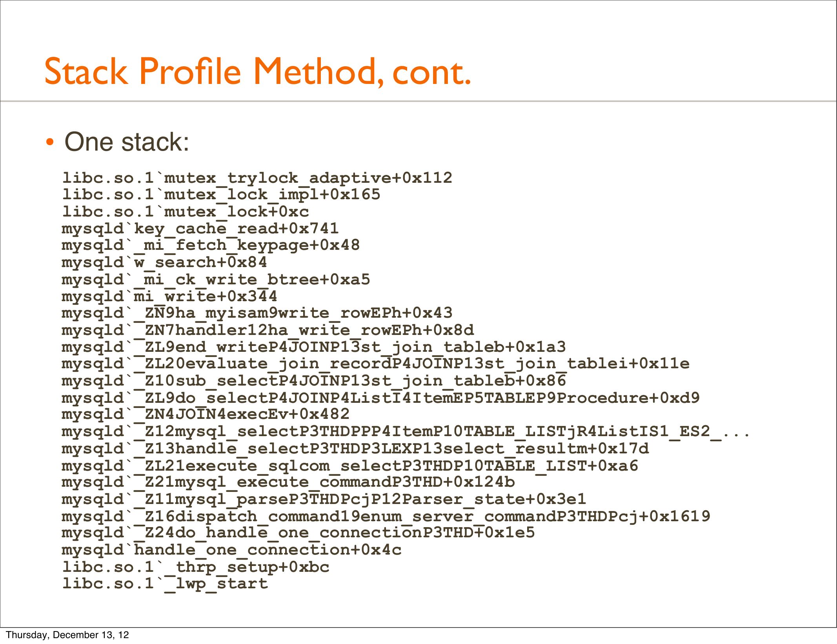Viewport: 837px width, 644px height.
Task: Select the mutex_trylock_adaptive+0x112 stack line
Action: tap(257, 178)
